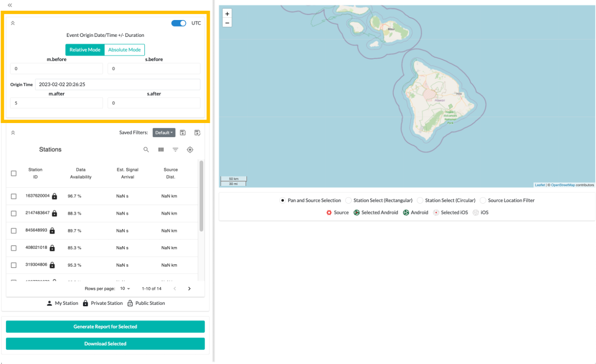Viewport: 596px width, 364px height.
Task: Toggle the UTC switch
Action: click(x=179, y=23)
